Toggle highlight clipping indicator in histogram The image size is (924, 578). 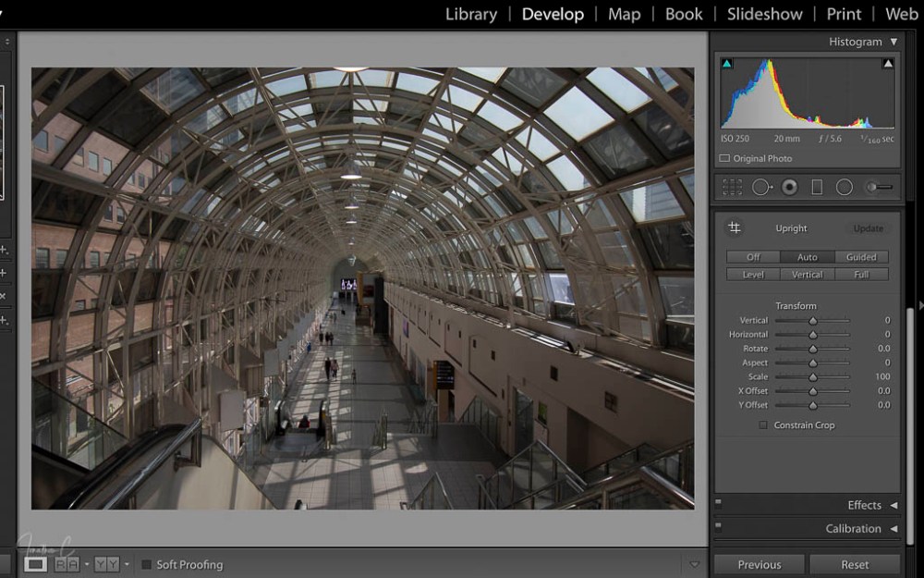click(x=888, y=64)
